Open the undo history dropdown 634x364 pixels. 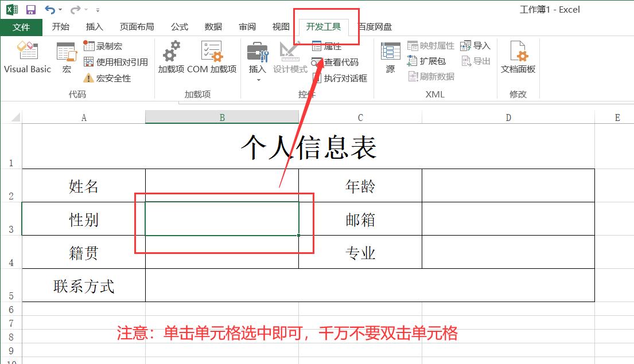[60, 10]
